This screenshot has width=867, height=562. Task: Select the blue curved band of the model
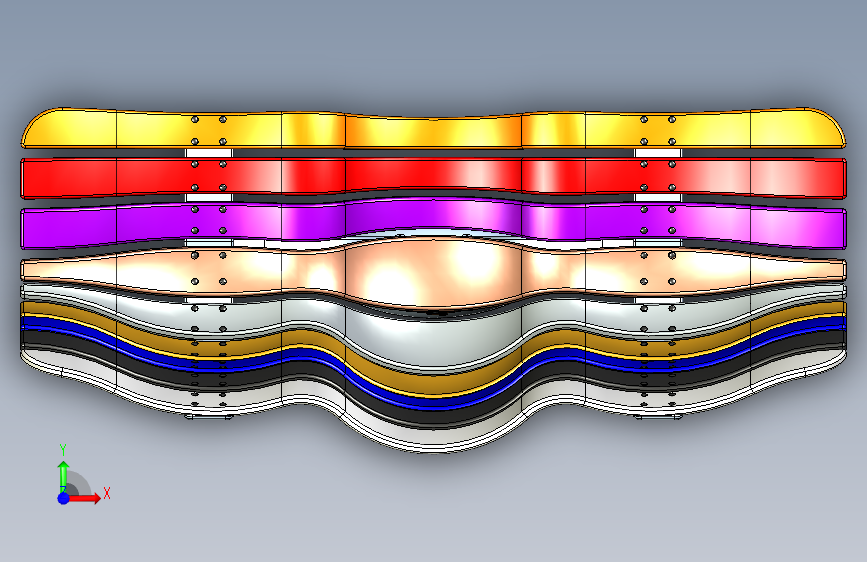(434, 403)
